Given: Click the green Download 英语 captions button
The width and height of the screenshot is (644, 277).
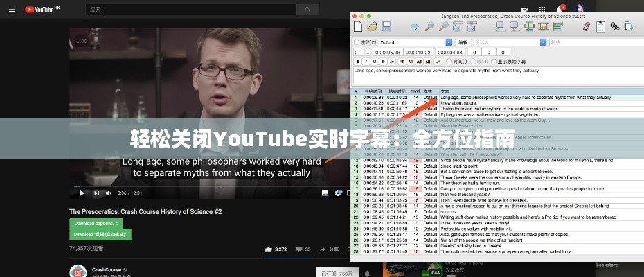Looking at the screenshot, I should click(x=100, y=234).
